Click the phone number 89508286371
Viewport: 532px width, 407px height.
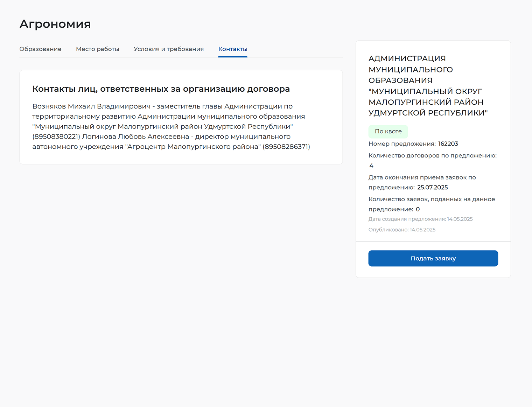(286, 147)
